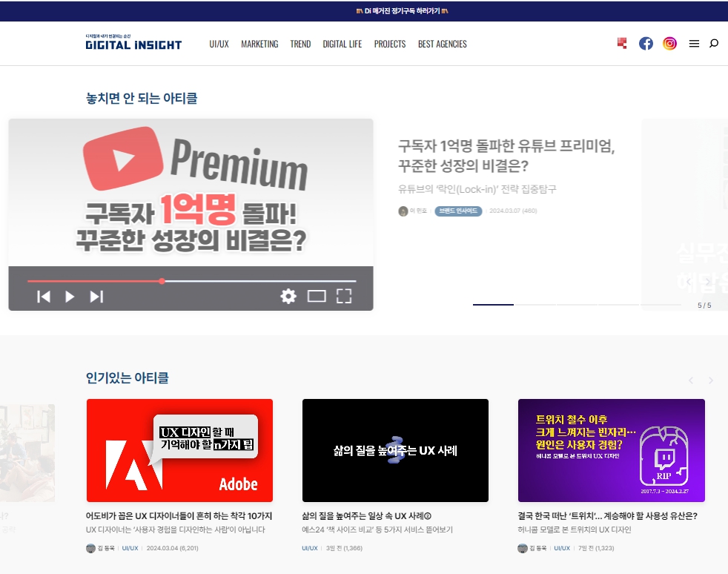The image size is (728, 574).
Task: Open the MARKETING navigation menu
Action: pos(259,44)
